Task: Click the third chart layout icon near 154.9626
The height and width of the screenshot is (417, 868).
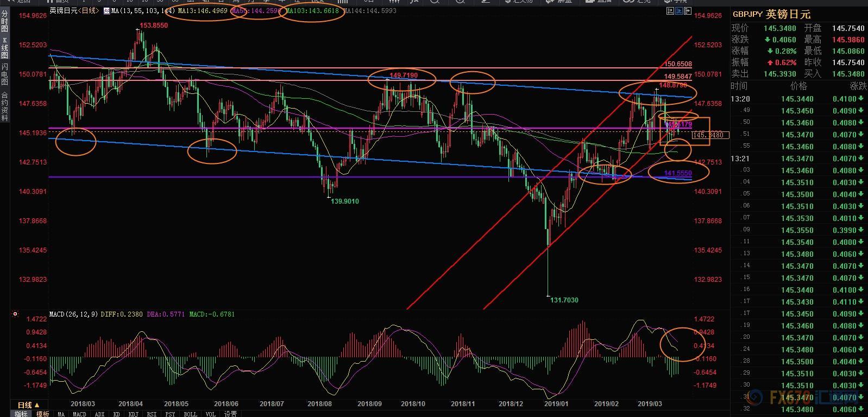Action: pyautogui.click(x=687, y=11)
